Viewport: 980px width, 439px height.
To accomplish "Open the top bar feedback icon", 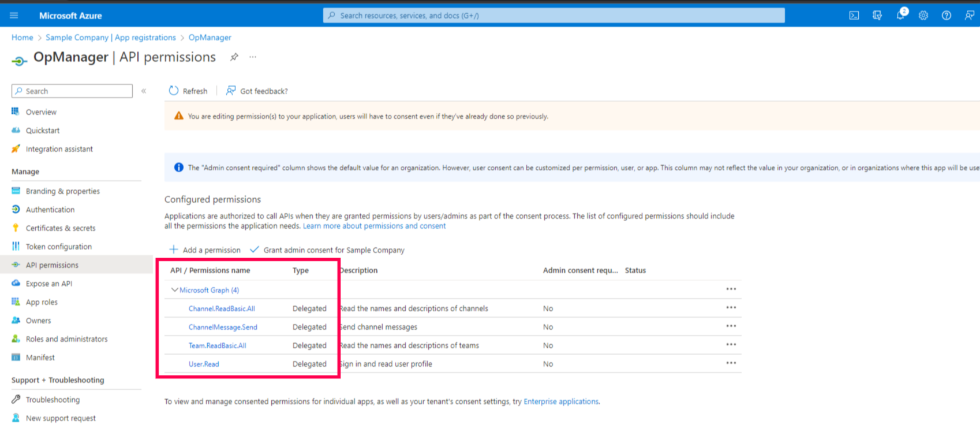I will pyautogui.click(x=970, y=16).
